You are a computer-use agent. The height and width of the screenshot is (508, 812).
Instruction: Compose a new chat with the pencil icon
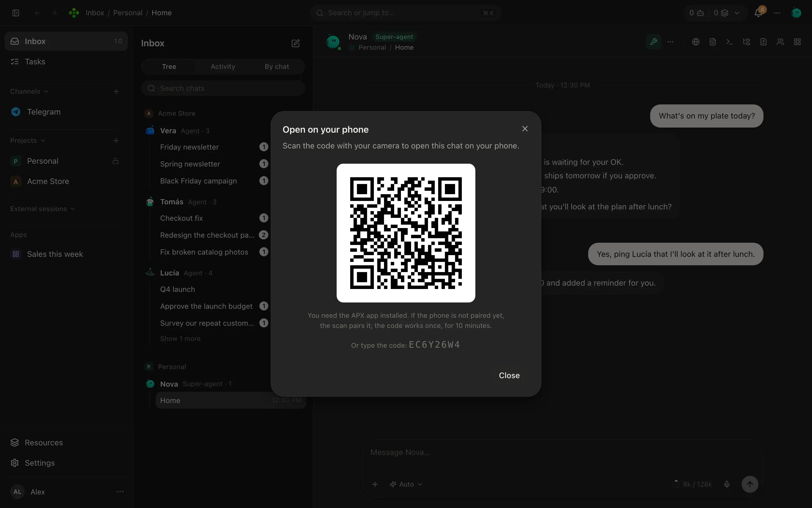coord(295,43)
